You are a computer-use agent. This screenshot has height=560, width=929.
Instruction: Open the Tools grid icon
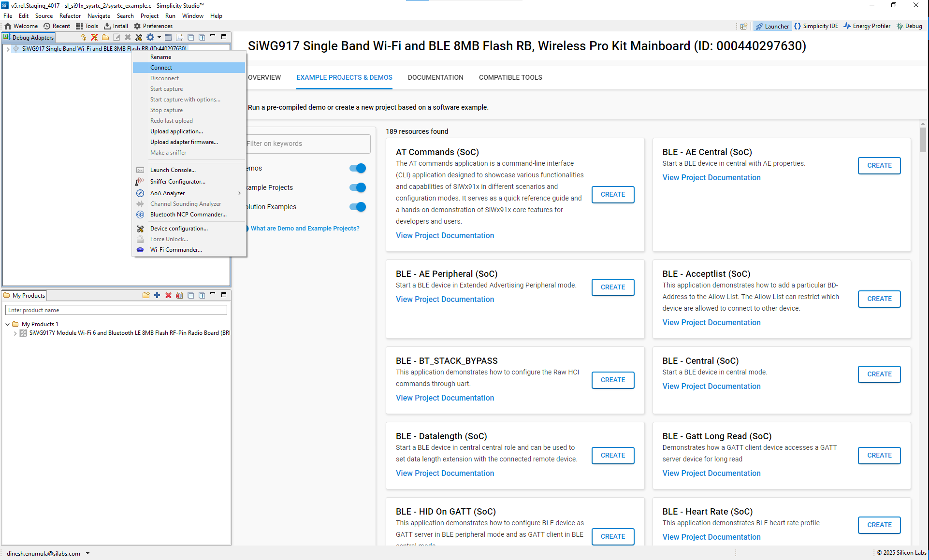coord(79,26)
